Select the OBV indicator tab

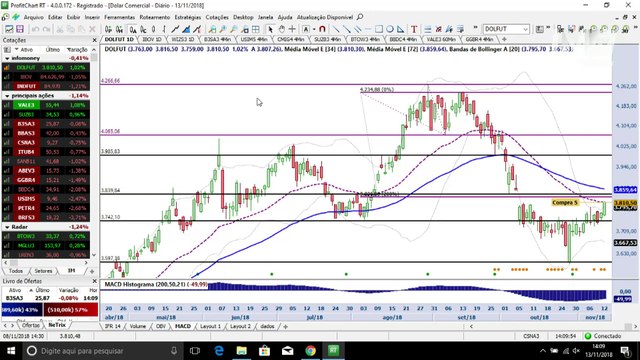pos(161,326)
